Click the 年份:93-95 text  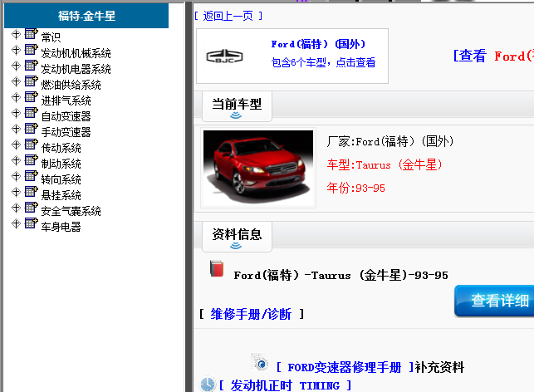pyautogui.click(x=356, y=188)
